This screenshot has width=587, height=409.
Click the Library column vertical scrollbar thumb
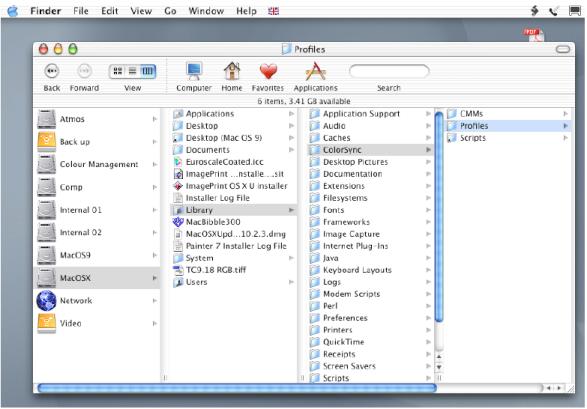point(439,217)
